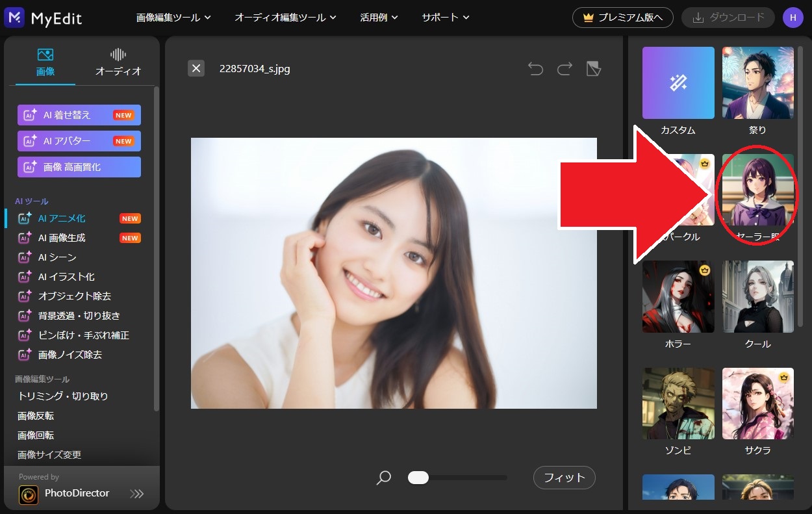Open the サポート dropdown menu

click(x=445, y=18)
